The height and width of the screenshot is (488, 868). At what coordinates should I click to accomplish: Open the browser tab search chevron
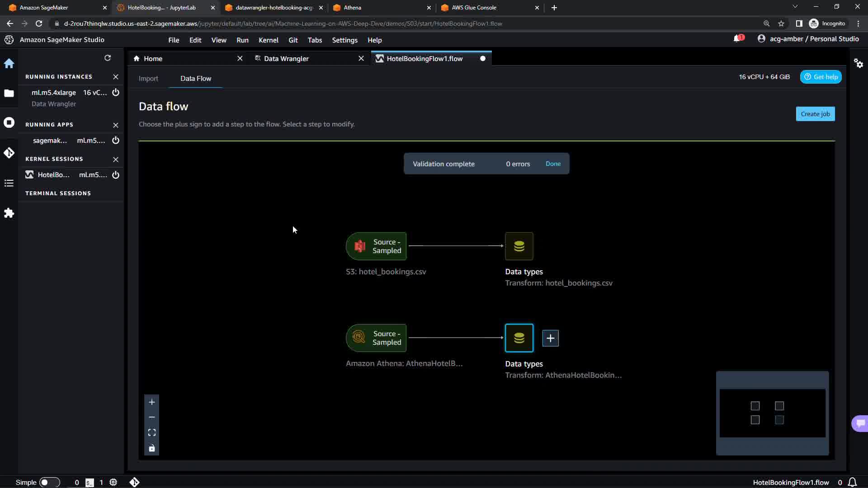click(795, 7)
